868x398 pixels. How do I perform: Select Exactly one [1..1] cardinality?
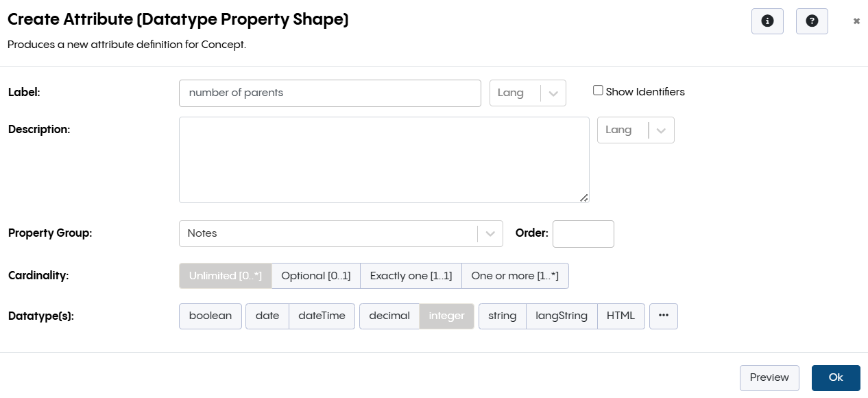411,275
